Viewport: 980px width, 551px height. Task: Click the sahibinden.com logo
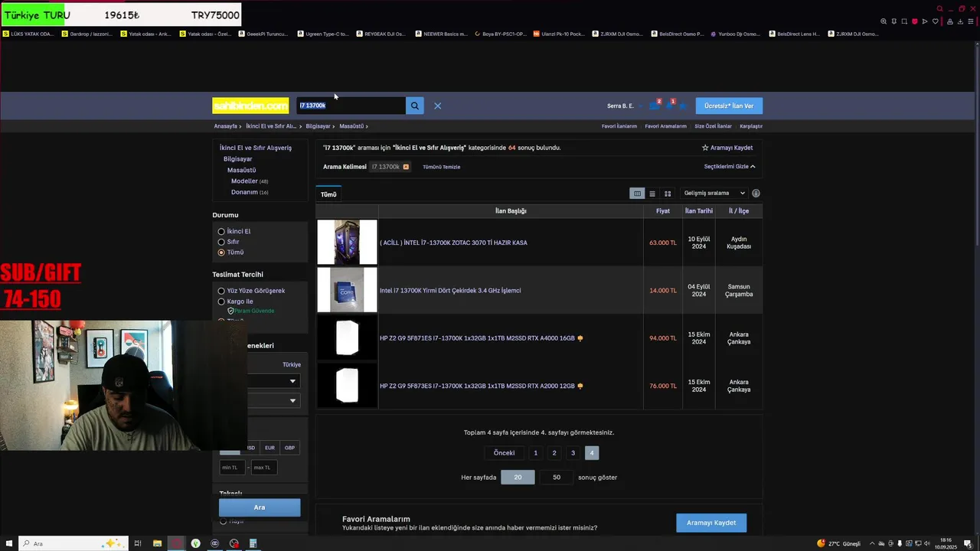pyautogui.click(x=250, y=106)
